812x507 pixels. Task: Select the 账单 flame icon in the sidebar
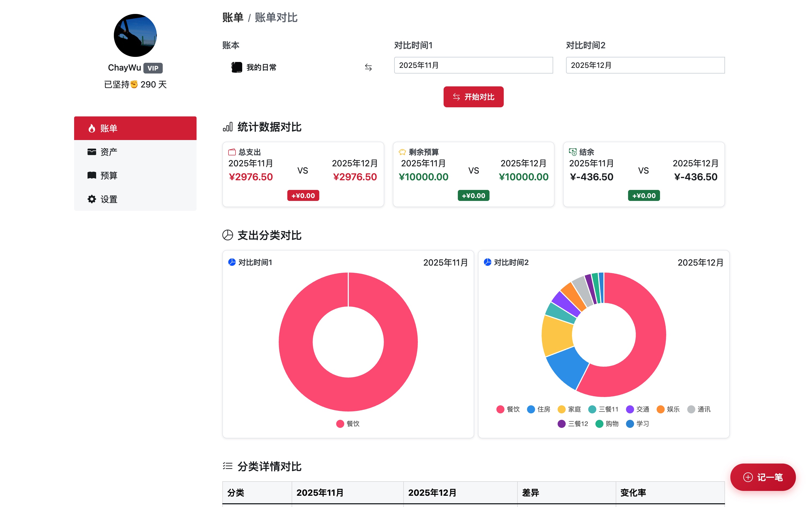91,128
